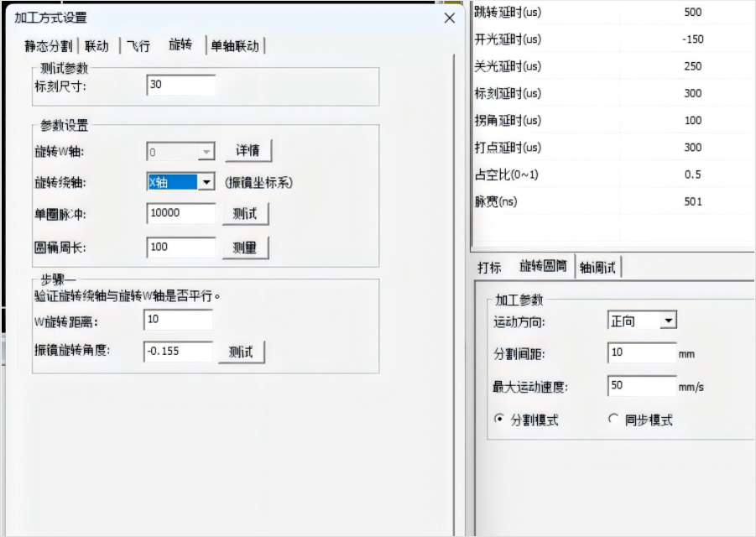Open the 旋转绕轴 X轴 dropdown
This screenshot has width=756, height=537.
point(206,182)
